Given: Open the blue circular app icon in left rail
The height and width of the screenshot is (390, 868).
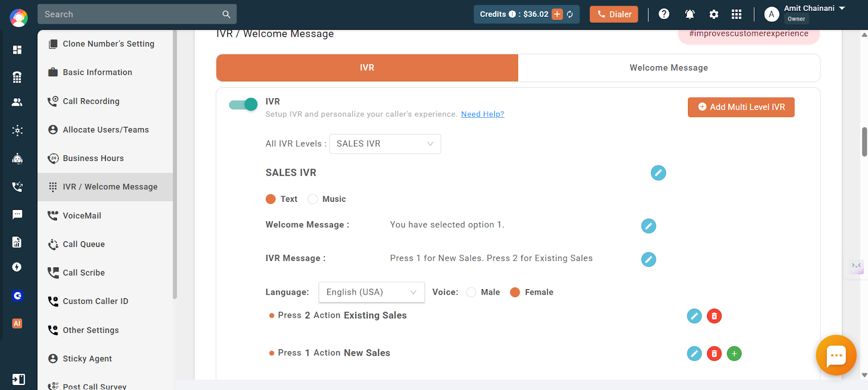Looking at the screenshot, I should pyautogui.click(x=17, y=296).
